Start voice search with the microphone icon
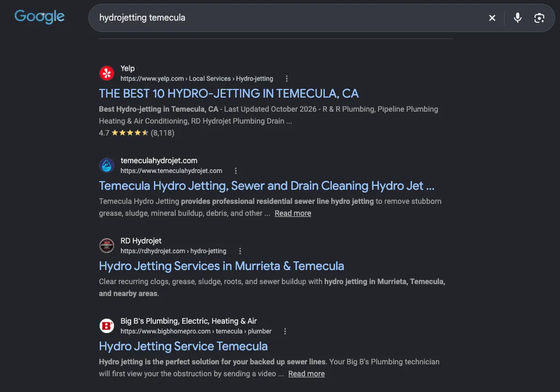Screen dimensions: 560x392 (517, 18)
